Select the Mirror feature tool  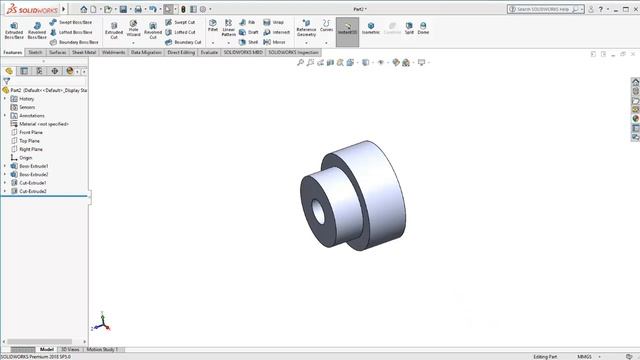click(x=274, y=42)
